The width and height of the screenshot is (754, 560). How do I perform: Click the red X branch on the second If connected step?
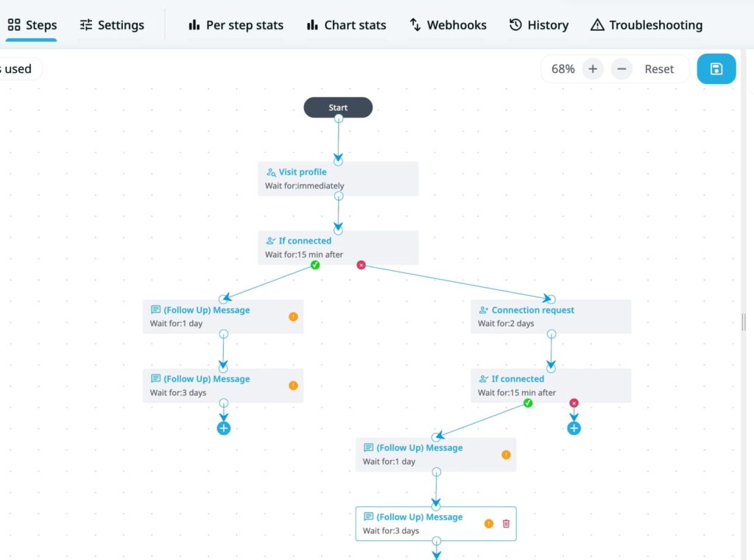pyautogui.click(x=574, y=403)
